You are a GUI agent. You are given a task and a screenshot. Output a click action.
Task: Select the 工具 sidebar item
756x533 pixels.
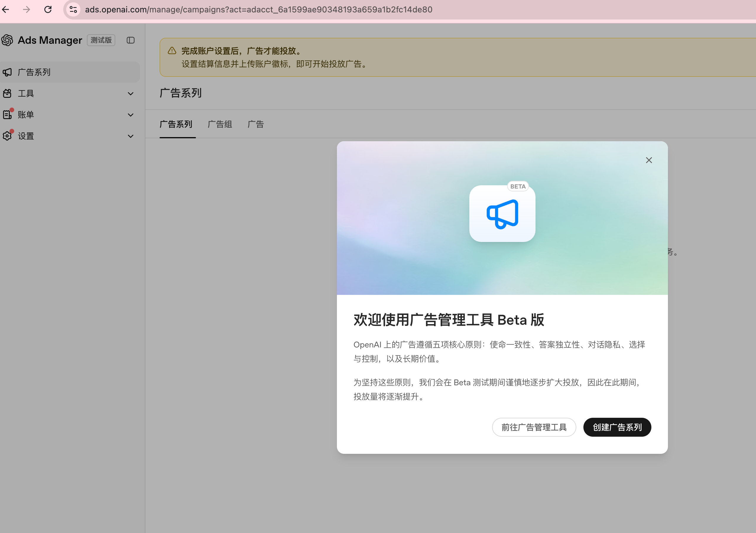coord(70,93)
